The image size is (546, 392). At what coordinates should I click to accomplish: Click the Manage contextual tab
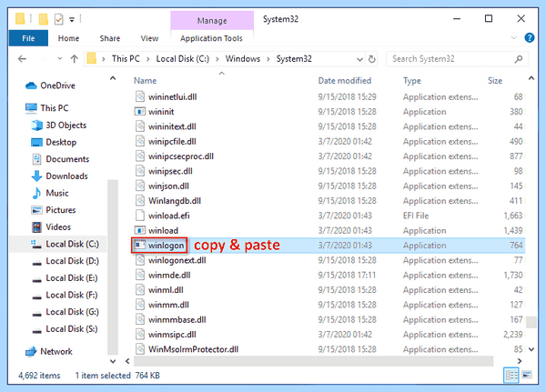click(x=212, y=21)
